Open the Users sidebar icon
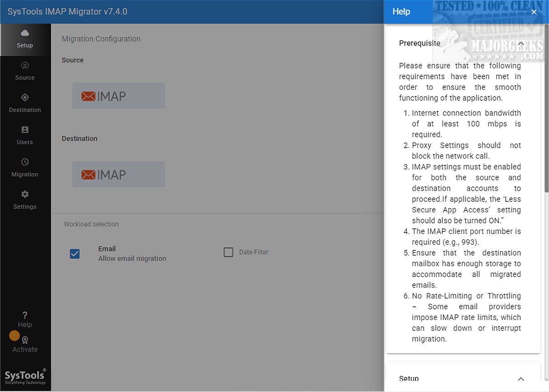The height and width of the screenshot is (392, 549). coord(25,130)
